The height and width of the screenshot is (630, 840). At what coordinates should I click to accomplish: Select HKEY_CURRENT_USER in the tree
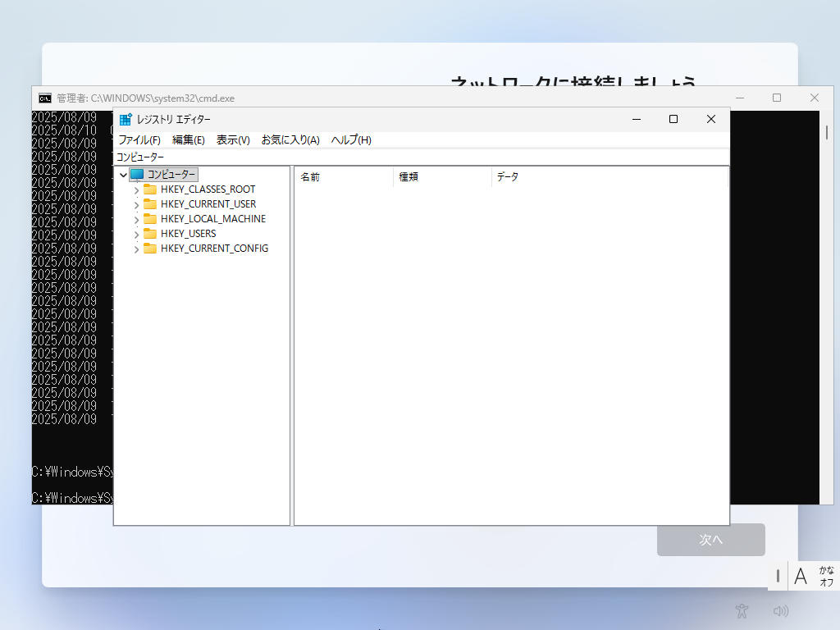(208, 204)
